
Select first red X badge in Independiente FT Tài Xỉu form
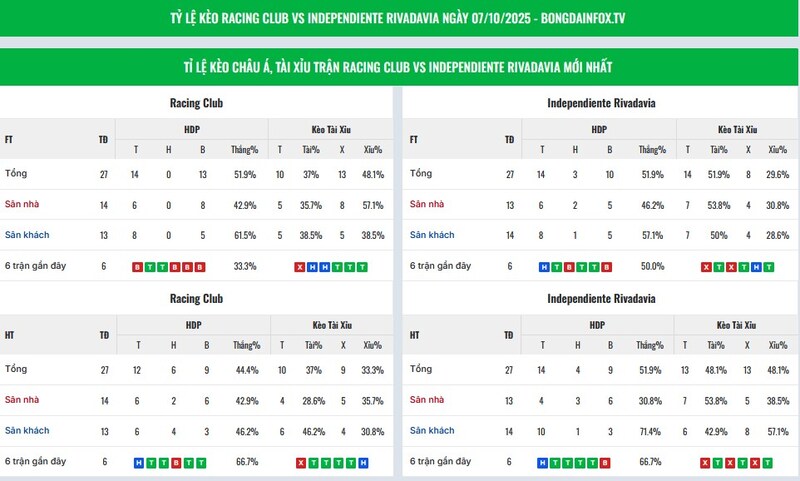(x=706, y=267)
